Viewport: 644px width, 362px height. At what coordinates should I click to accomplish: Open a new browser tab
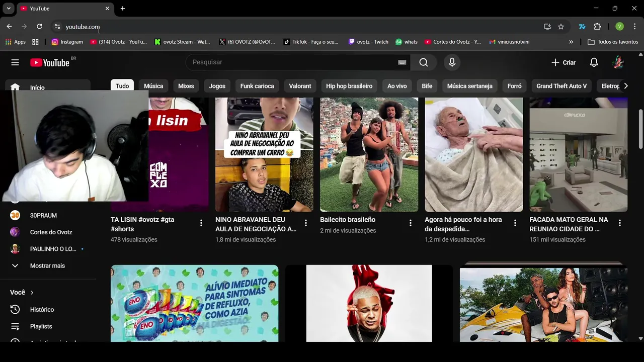[123, 9]
